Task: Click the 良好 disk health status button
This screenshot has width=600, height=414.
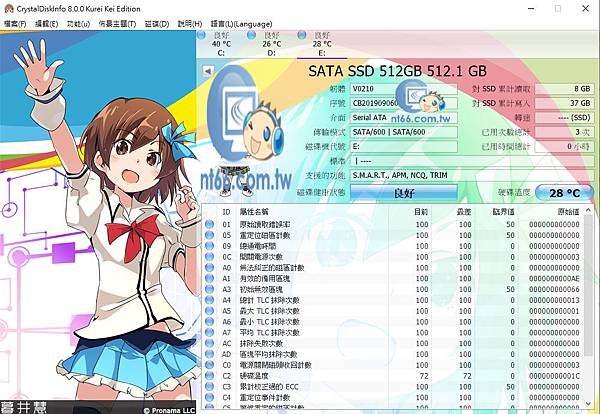Action: (x=404, y=193)
